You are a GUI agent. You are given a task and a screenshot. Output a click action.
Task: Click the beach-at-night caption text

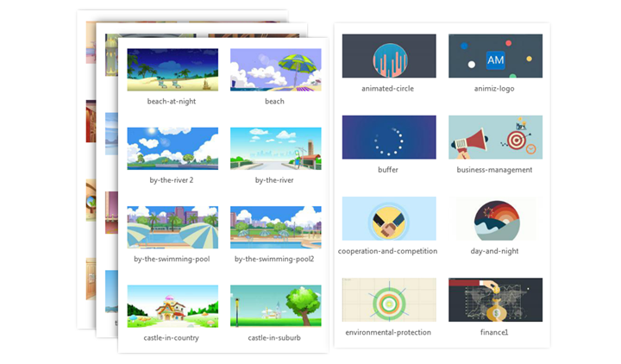[172, 101]
